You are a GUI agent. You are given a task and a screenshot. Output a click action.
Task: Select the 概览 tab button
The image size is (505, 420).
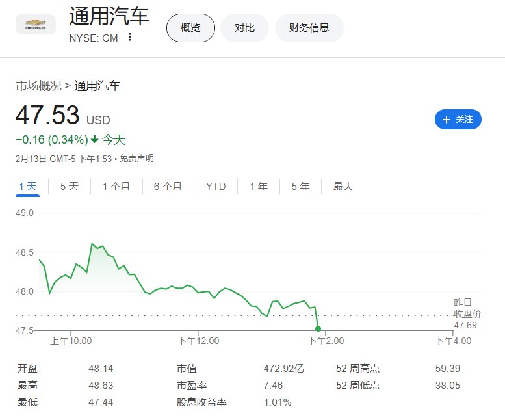[x=190, y=28]
